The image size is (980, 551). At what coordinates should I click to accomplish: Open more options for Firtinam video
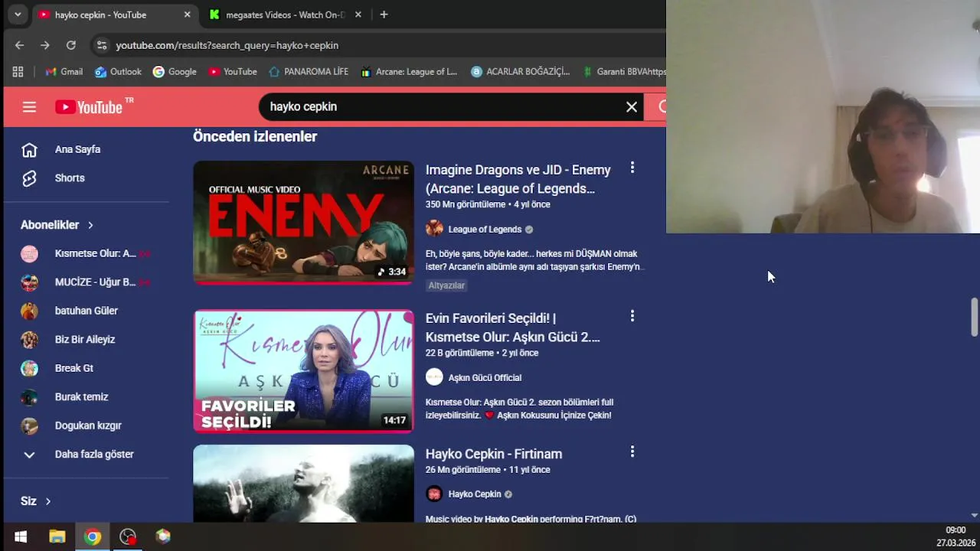coord(632,452)
